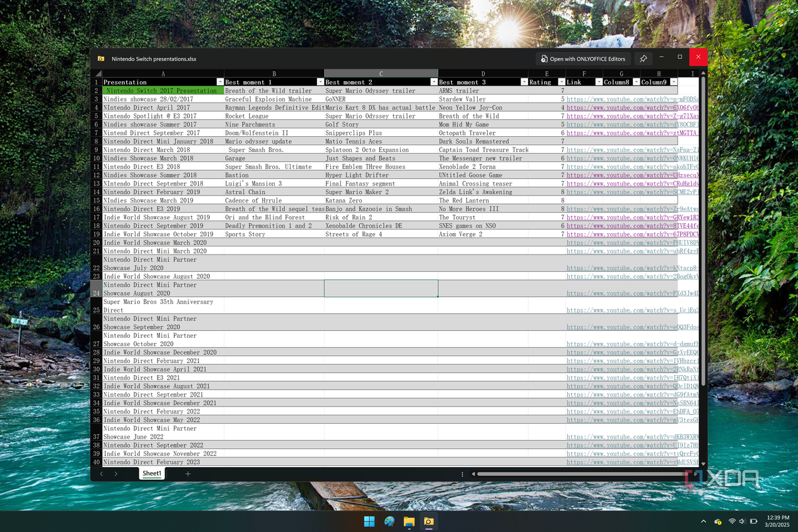
Task: Select the green Nintendo Switch 2017 Presentation cell
Action: click(x=163, y=91)
